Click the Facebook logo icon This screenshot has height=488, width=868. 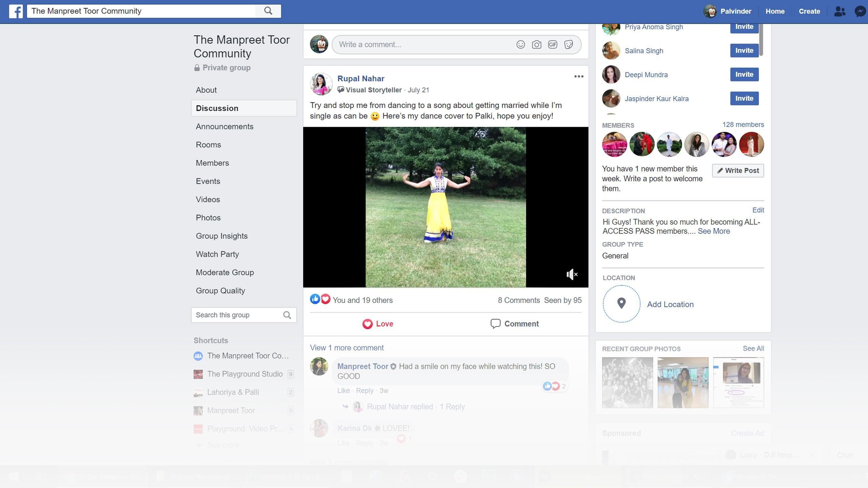(16, 11)
